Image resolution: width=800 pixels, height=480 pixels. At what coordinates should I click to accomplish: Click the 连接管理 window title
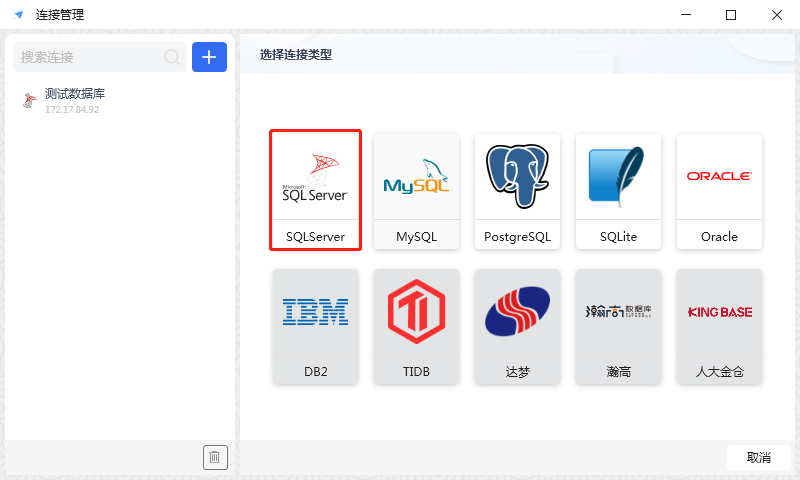tap(60, 15)
